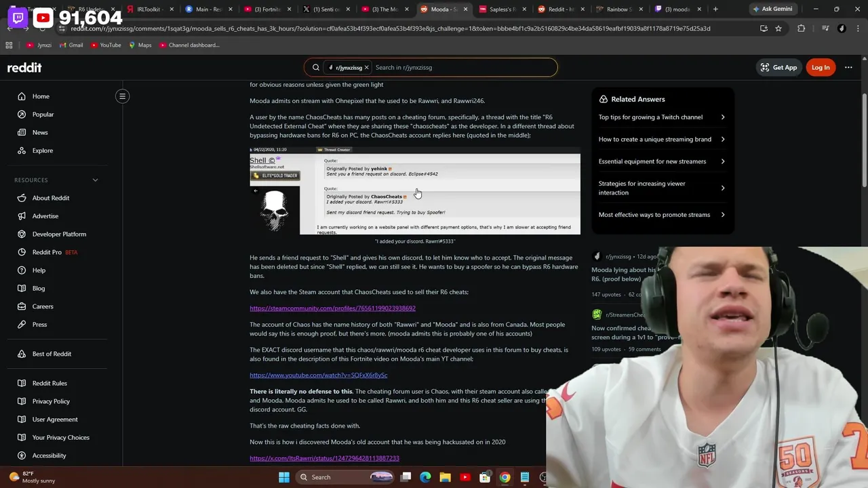Screen dimensions: 868x488
Task: Open File Explorer from the taskbar
Action: (445, 477)
